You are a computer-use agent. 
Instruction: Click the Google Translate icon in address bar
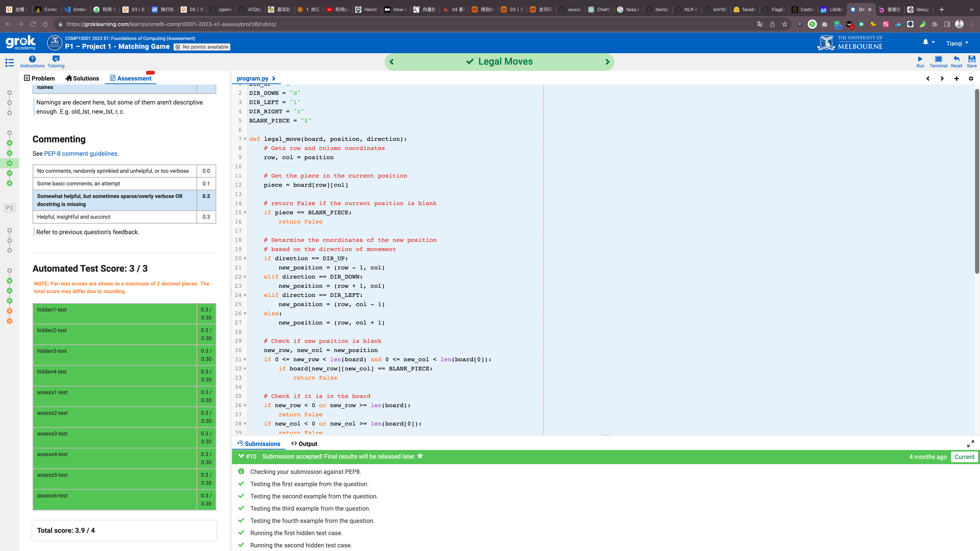pyautogui.click(x=760, y=24)
